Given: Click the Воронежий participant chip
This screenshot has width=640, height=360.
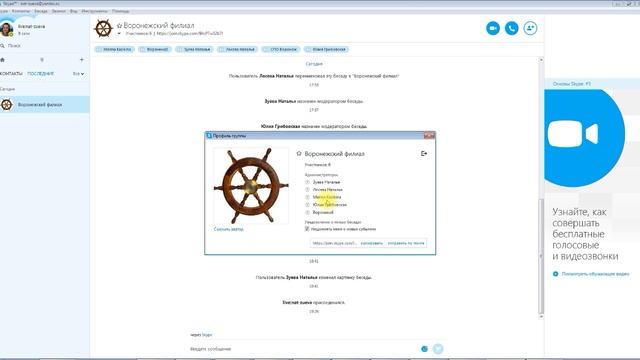Looking at the screenshot, I should 155,49.
